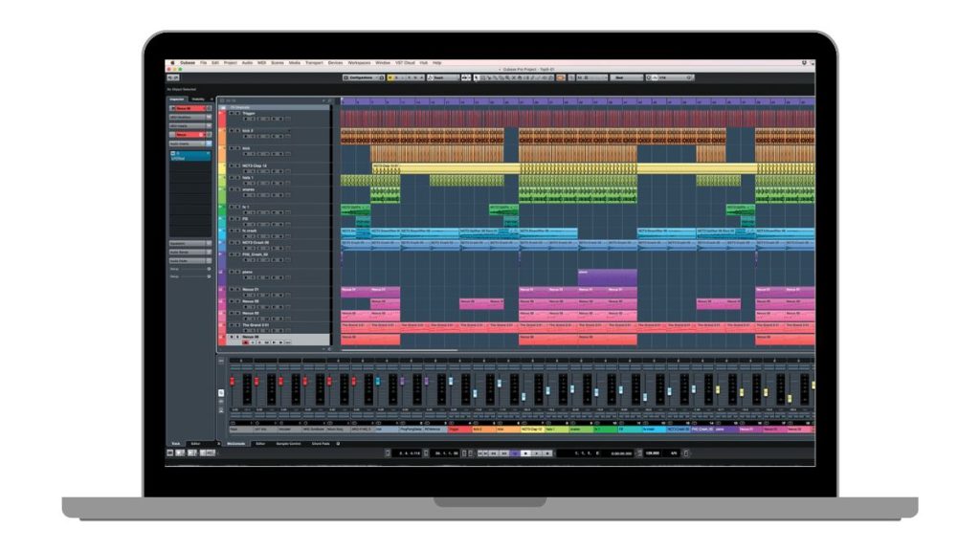Click the Trigger channel fader handle in the mixer
Viewport: 980px width, 551px height.
tap(451, 381)
